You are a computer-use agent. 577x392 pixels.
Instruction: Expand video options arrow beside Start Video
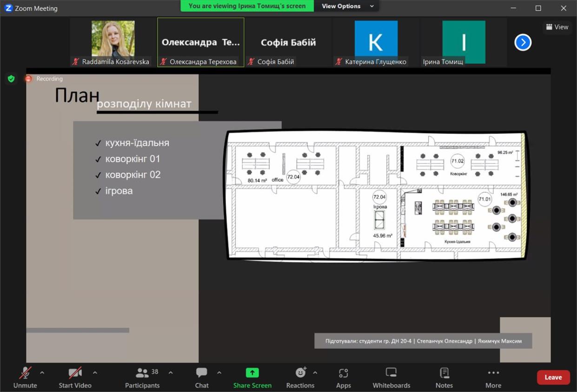[x=95, y=372]
